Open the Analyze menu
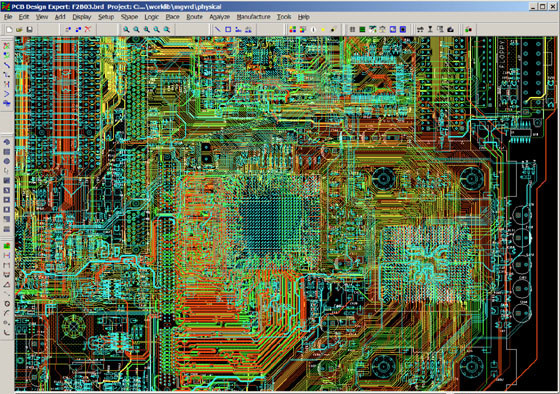 (219, 17)
